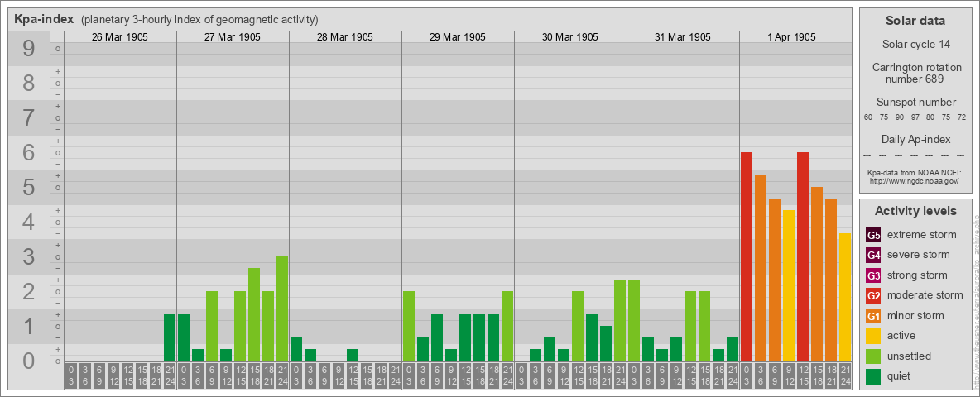Click the 'Daily Ap-index' label
This screenshot has height=397, width=980.
point(915,139)
